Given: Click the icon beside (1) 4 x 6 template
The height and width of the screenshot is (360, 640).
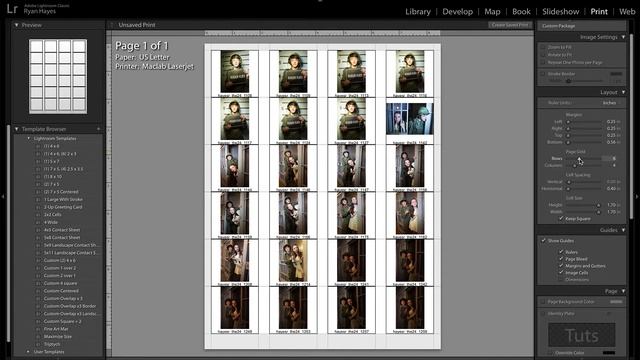Looking at the screenshot, I should click(x=38, y=146).
